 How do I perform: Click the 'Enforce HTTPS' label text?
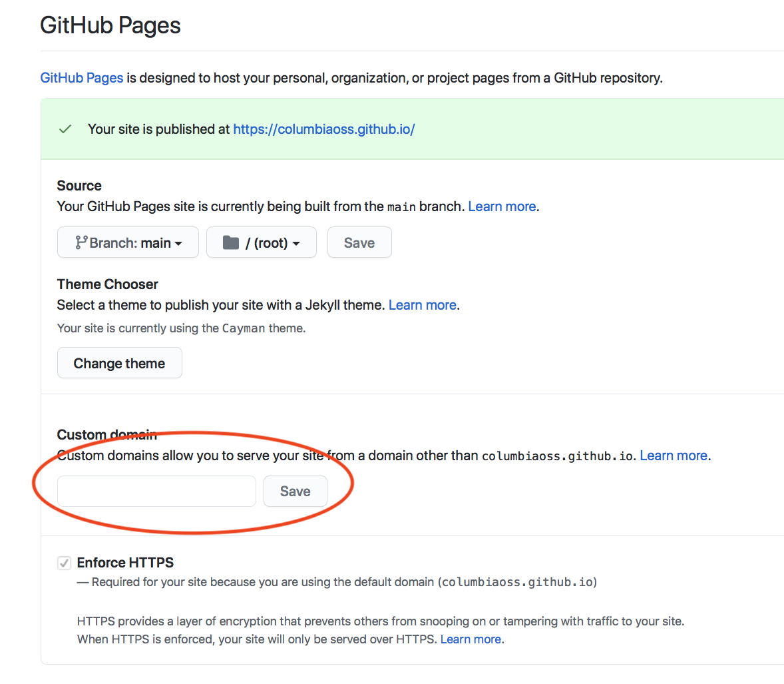[x=125, y=563]
